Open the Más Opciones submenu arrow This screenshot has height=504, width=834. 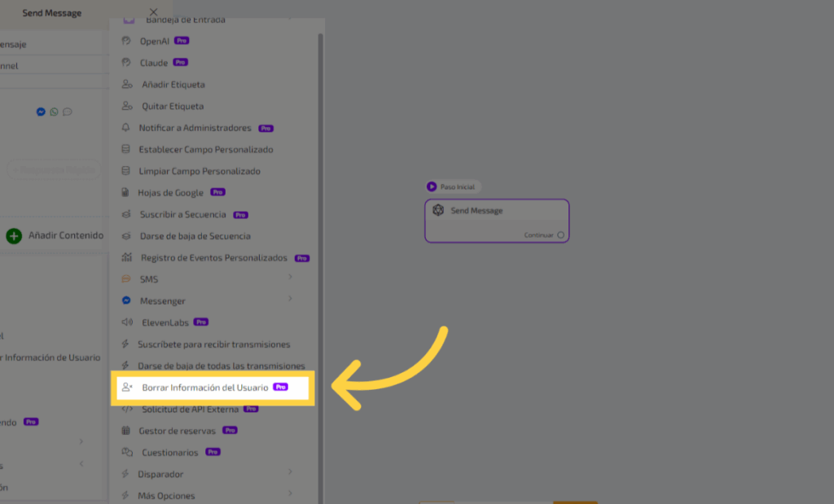pyautogui.click(x=290, y=494)
